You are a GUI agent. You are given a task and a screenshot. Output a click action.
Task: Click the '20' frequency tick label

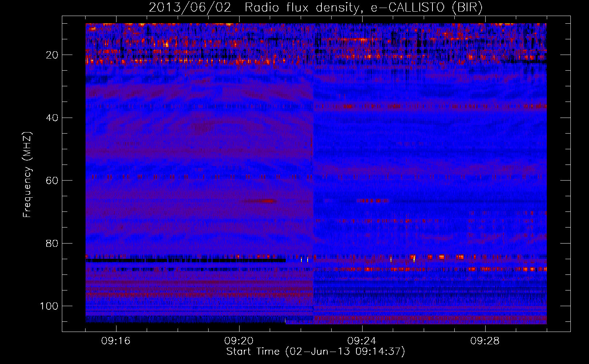coord(52,55)
